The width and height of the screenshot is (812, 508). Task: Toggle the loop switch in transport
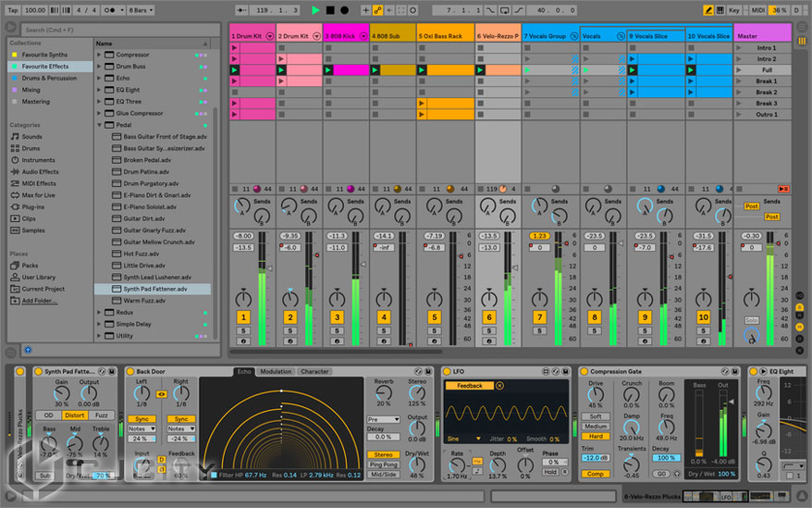(x=504, y=10)
